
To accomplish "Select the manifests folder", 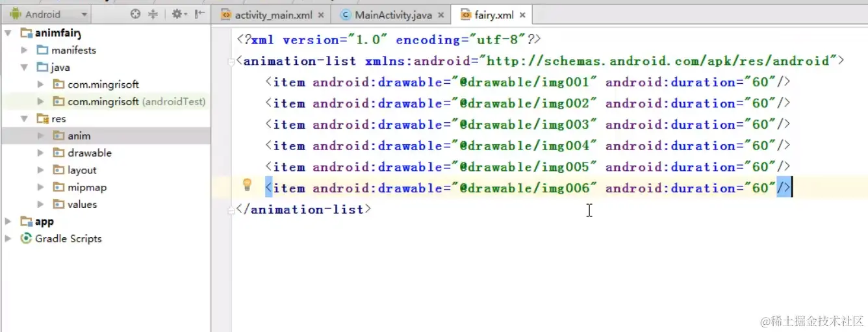I will click(x=74, y=50).
